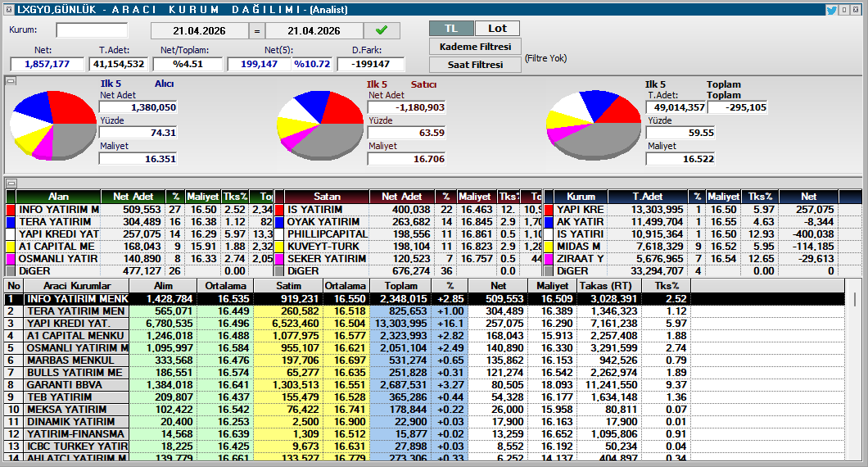Sort by Alan column header
This screenshot has height=467, width=868.
point(58,197)
